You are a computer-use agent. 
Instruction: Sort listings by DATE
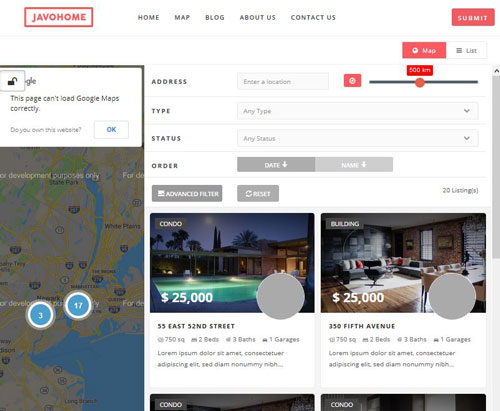(x=276, y=165)
